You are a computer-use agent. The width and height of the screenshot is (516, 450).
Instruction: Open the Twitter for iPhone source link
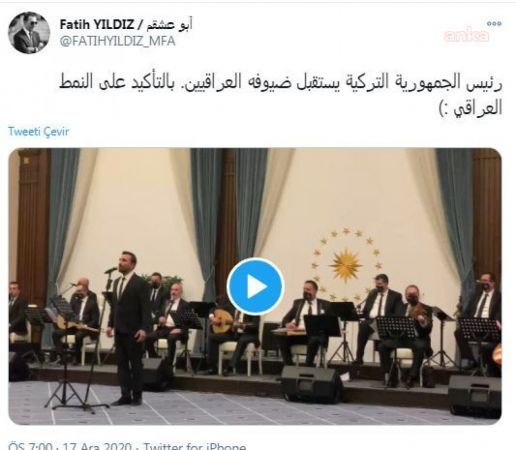coord(195,446)
